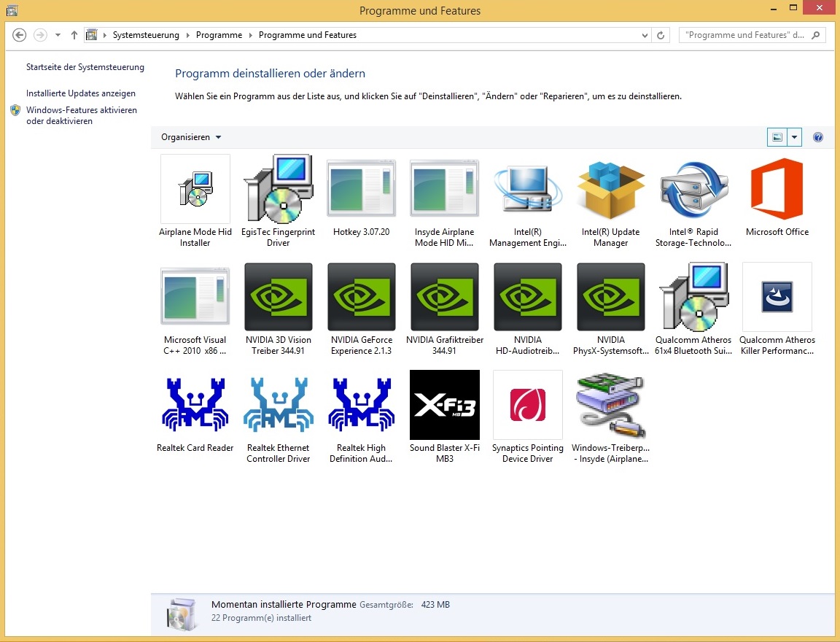840x642 pixels.
Task: Select NVIDIA PhysX-Systemsoftware icon
Action: (611, 296)
